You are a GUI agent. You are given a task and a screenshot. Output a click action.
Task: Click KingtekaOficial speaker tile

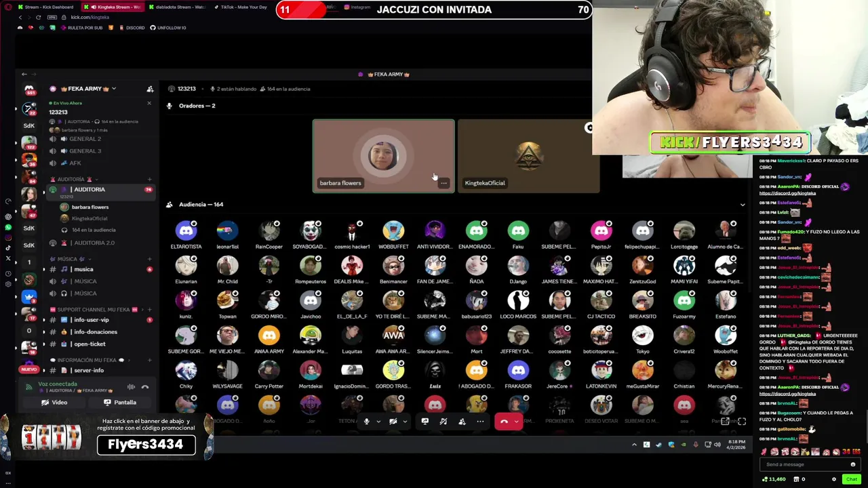pos(528,157)
